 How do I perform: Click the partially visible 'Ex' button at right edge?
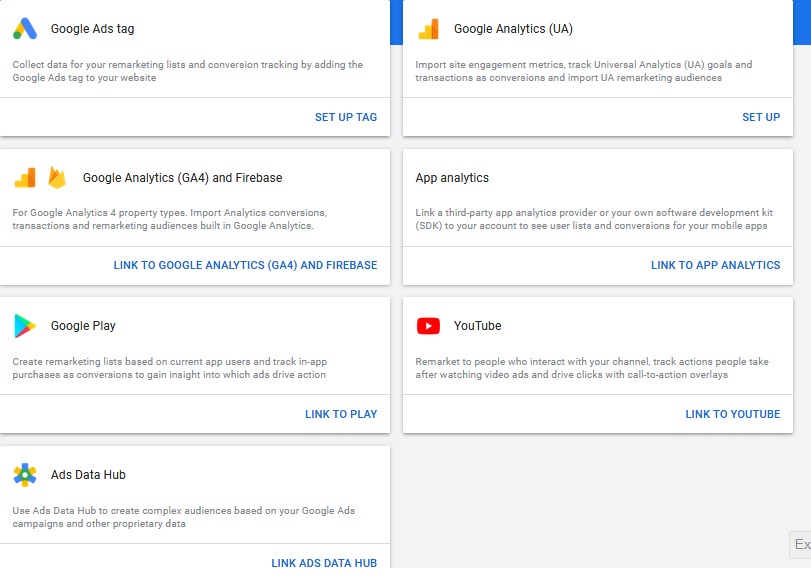801,545
